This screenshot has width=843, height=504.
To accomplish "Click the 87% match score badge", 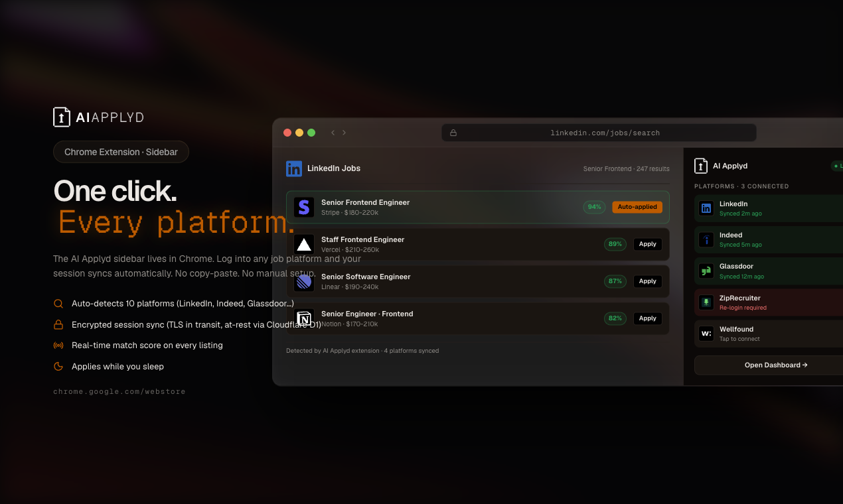I will click(x=615, y=281).
